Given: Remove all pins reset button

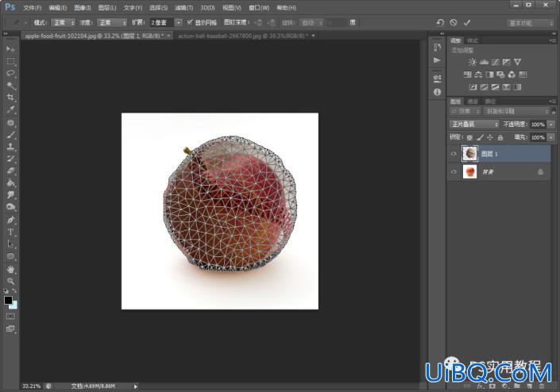Looking at the screenshot, I should click(x=440, y=22).
